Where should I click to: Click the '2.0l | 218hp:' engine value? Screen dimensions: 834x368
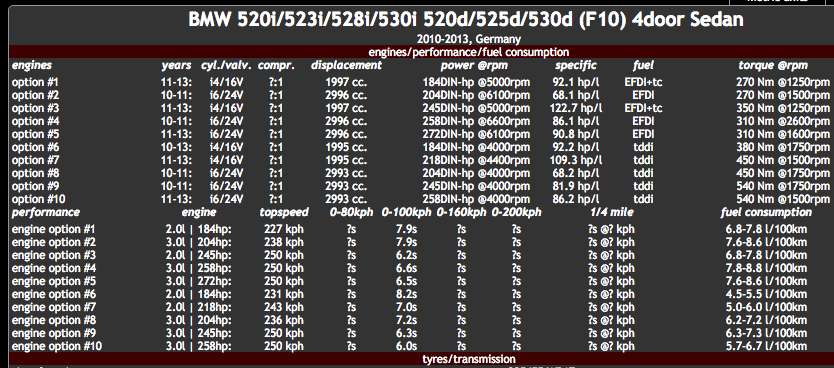[x=198, y=307]
